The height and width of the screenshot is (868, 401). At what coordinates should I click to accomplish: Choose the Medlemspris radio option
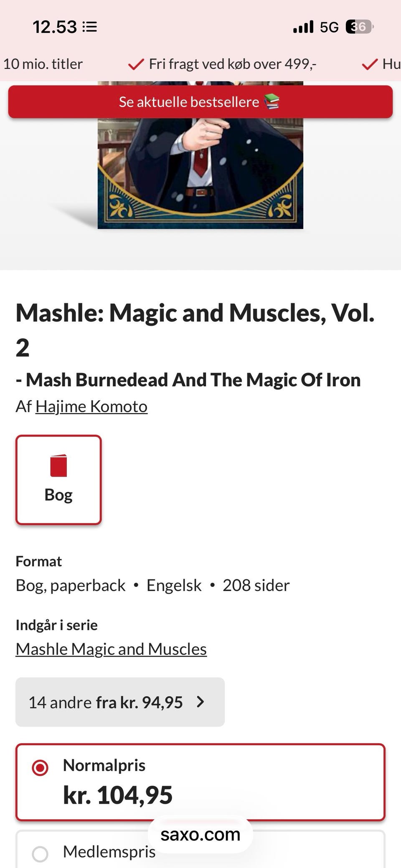[40, 854]
